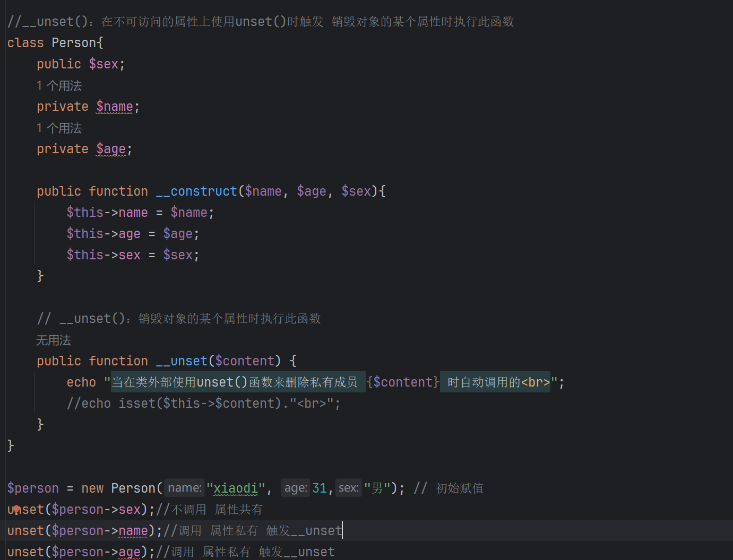Click the $sex property in 'public $sex;'
Image resolution: width=733 pixels, height=560 pixels.
coord(104,64)
